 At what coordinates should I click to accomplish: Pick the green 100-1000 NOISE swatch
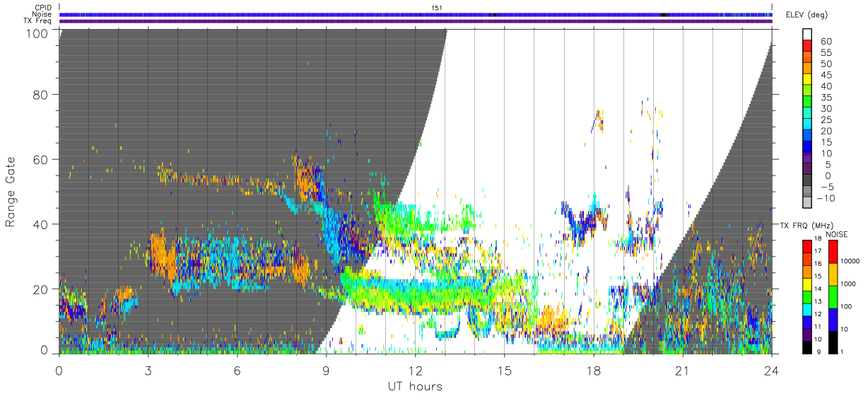(x=833, y=297)
